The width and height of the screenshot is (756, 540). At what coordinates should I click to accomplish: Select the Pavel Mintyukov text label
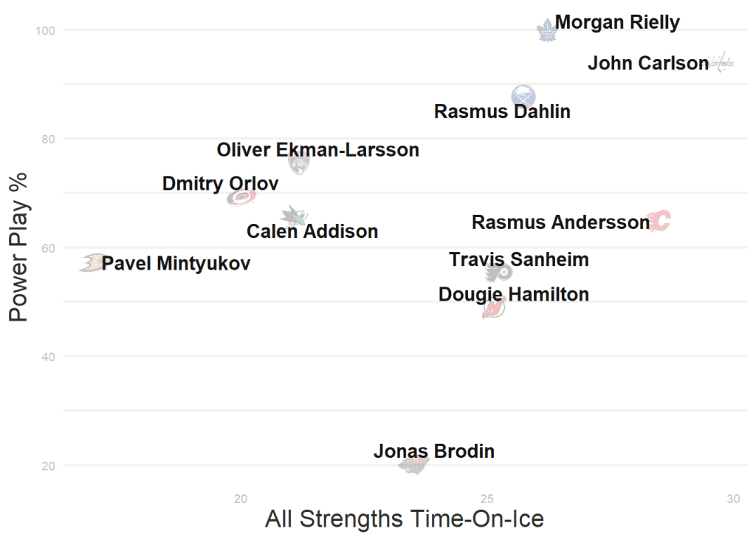pos(176,263)
